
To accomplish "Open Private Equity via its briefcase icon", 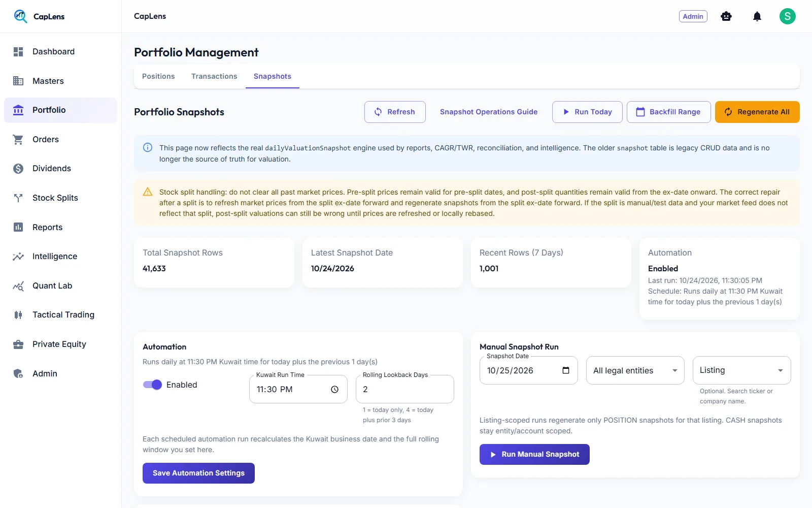I will pos(18,344).
